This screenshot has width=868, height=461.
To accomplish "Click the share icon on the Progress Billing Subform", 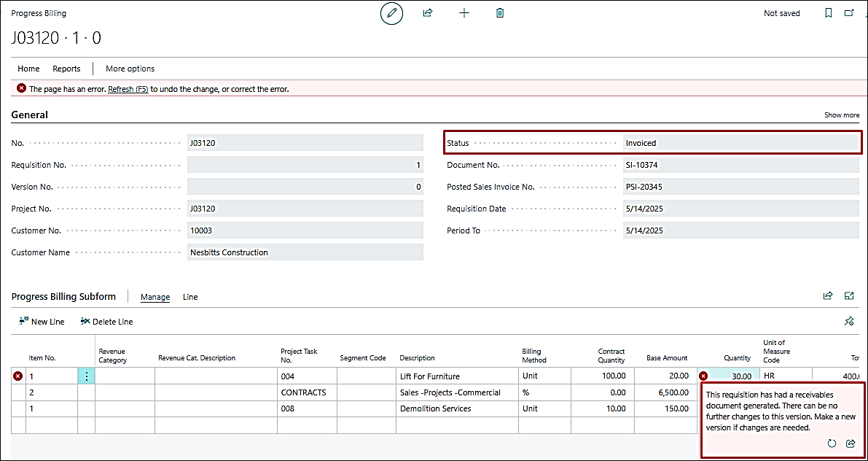I will coord(828,296).
